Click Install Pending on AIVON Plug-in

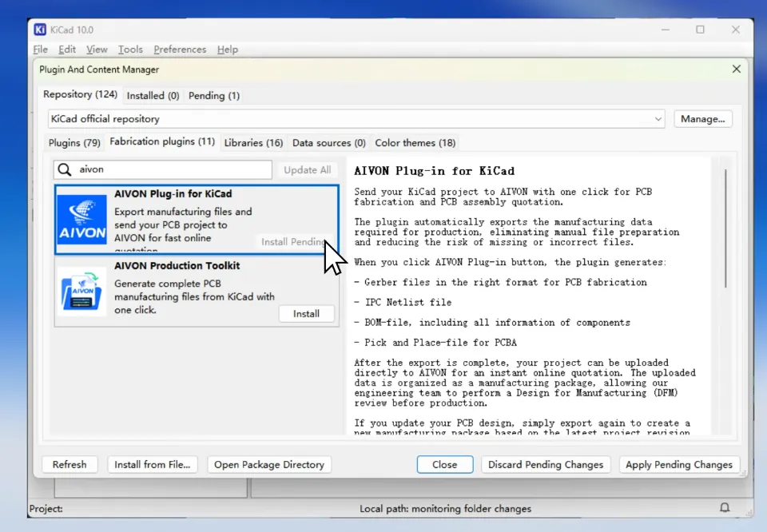[293, 242]
